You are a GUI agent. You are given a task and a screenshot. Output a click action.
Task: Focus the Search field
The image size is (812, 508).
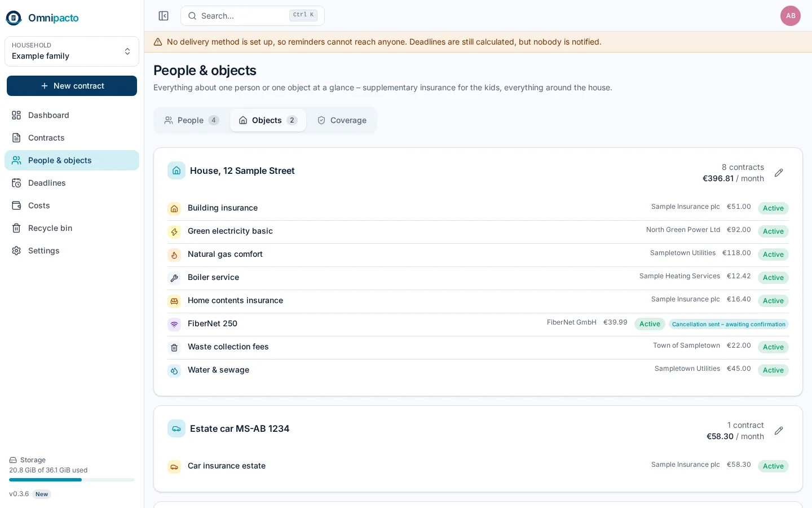(x=252, y=16)
